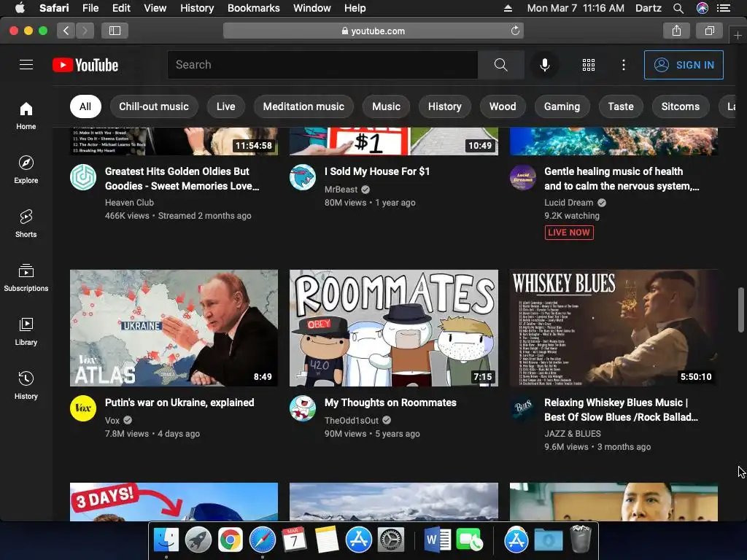The width and height of the screenshot is (747, 560).
Task: Open Lucid Dream channel avatar
Action: pos(523,177)
